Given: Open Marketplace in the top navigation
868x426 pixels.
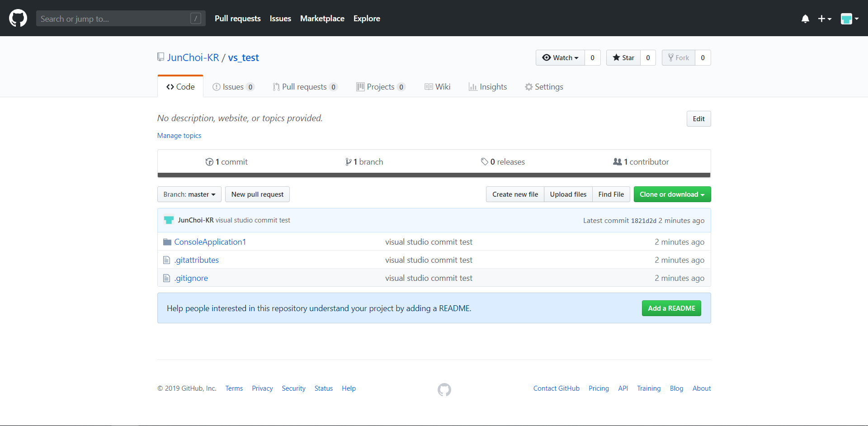Looking at the screenshot, I should point(322,19).
